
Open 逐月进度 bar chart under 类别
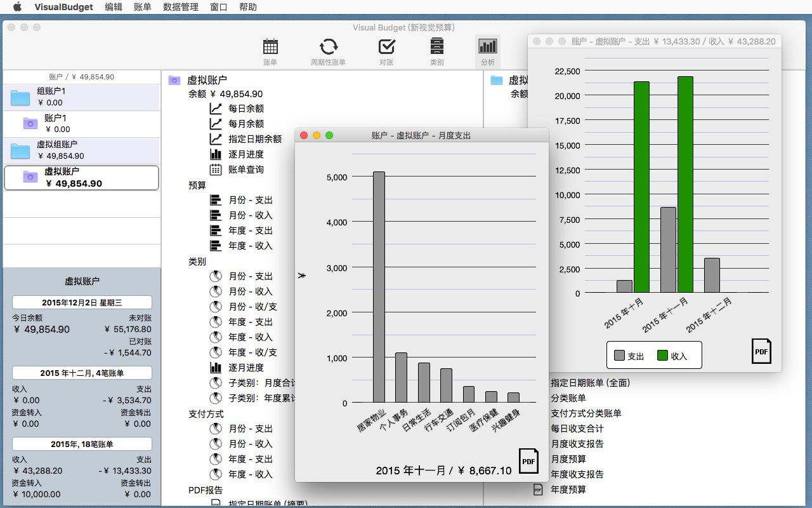pos(216,368)
